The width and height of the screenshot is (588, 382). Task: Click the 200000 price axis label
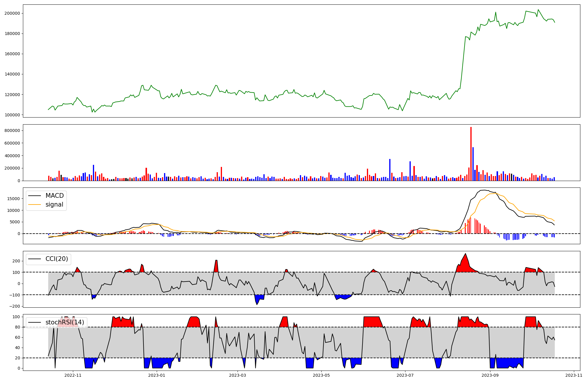pos(12,13)
